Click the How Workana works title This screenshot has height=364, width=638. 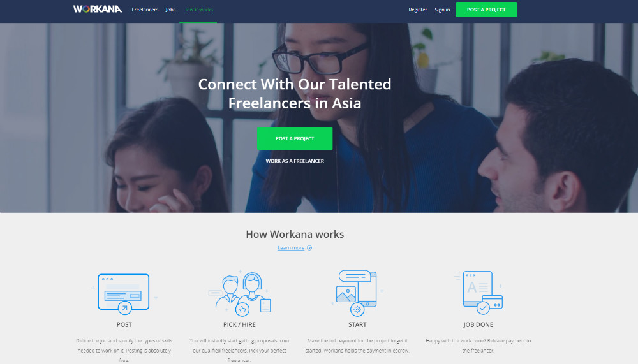(295, 234)
